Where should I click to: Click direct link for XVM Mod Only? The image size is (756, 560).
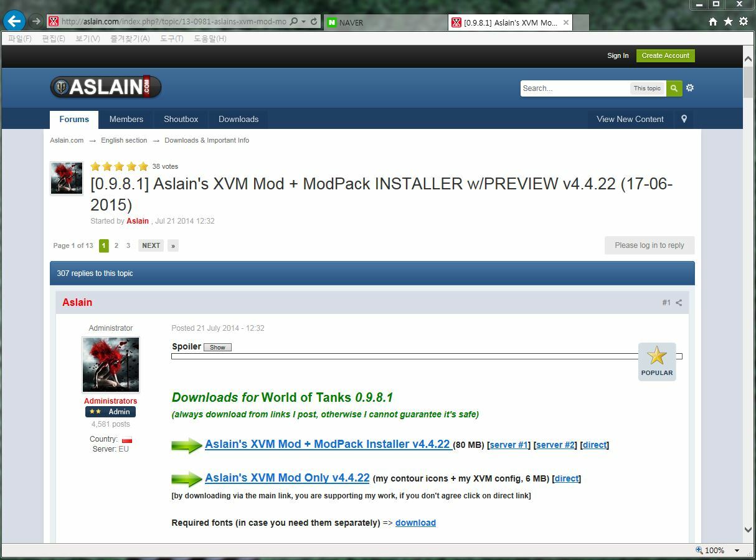567,478
